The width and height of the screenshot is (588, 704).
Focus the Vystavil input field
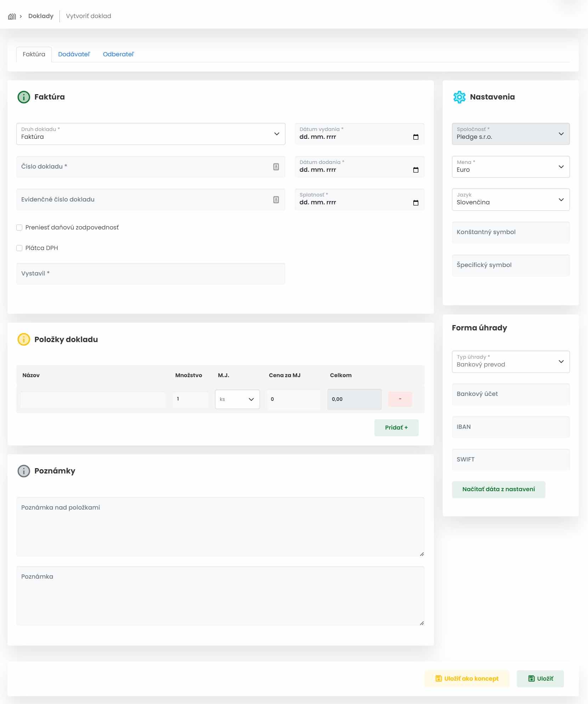(151, 273)
